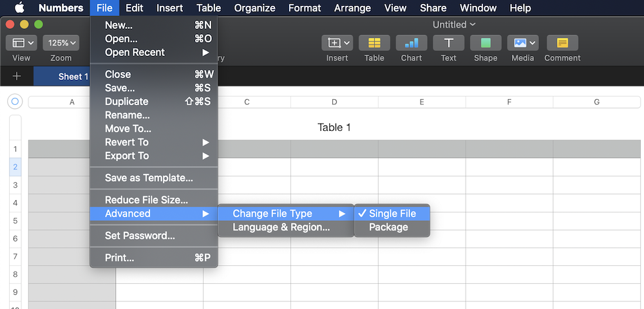Image resolution: width=644 pixels, height=309 pixels.
Task: Add a new sheet with plus button
Action: (17, 77)
